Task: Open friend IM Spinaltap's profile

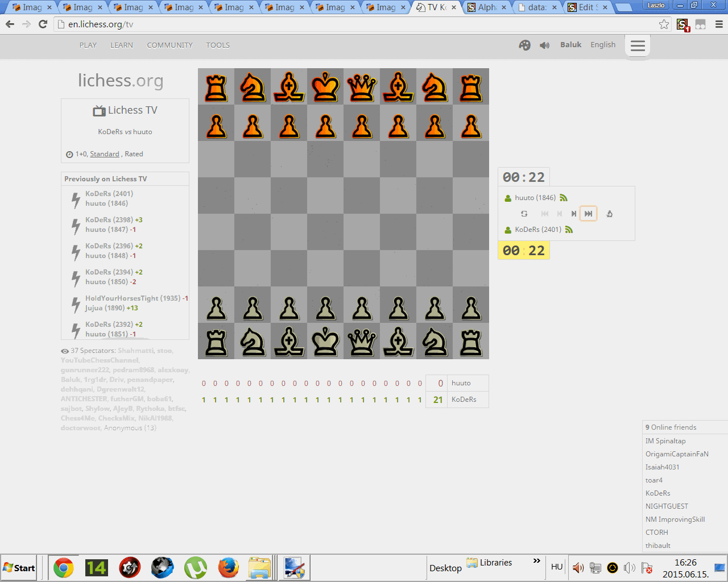Action: 665,441
